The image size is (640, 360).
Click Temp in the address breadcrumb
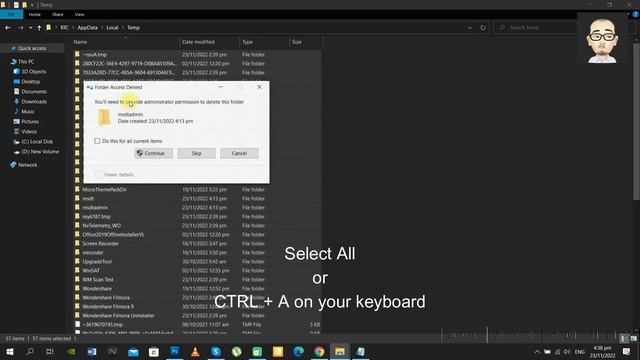(x=133, y=27)
